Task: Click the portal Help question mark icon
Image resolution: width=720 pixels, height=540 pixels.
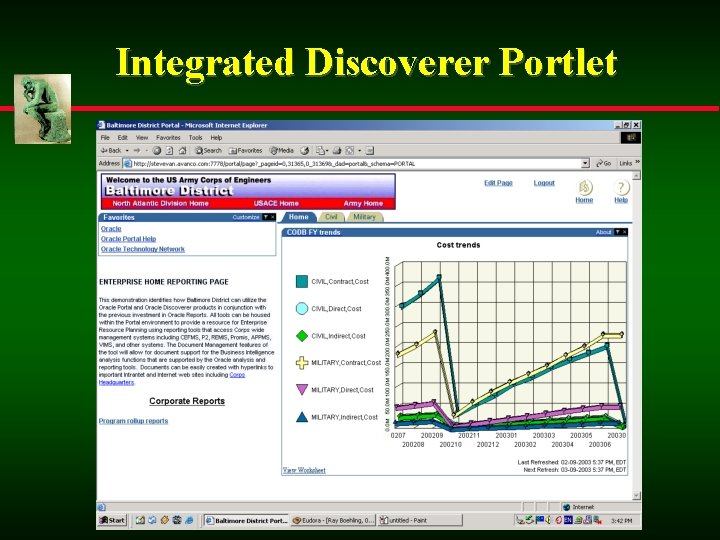Action: tap(621, 187)
